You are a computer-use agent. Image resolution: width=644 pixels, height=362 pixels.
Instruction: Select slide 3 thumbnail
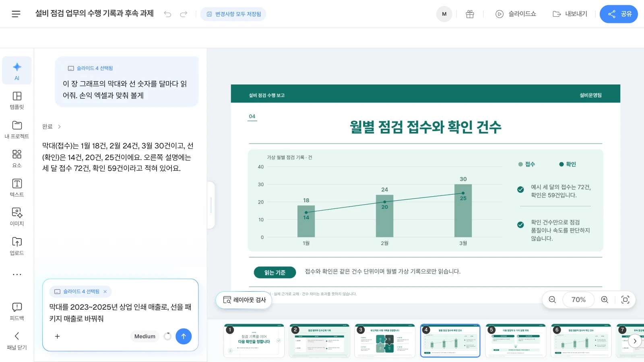pyautogui.click(x=385, y=341)
